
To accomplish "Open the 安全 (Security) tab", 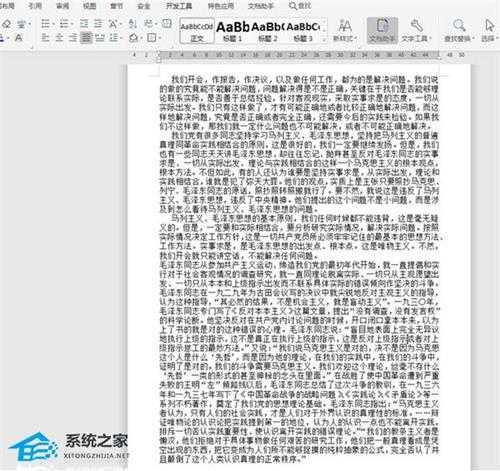I will coord(144,6).
